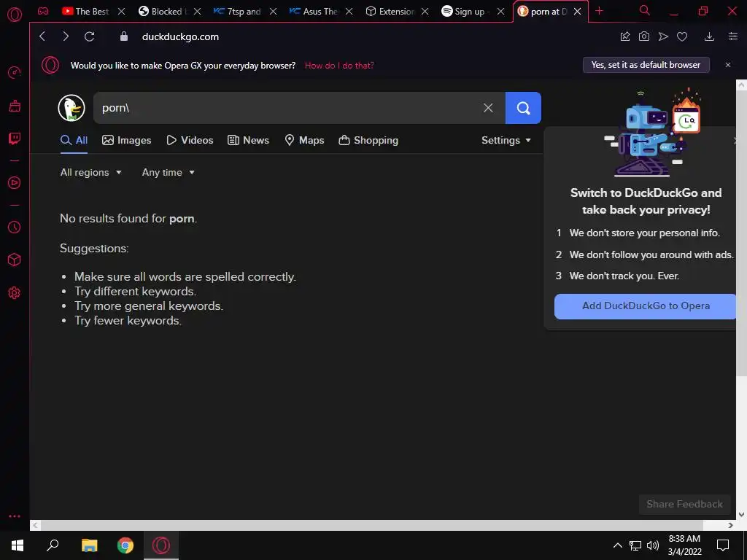The height and width of the screenshot is (560, 747).
Task: Open downloads arrow icon
Action: [x=709, y=36]
